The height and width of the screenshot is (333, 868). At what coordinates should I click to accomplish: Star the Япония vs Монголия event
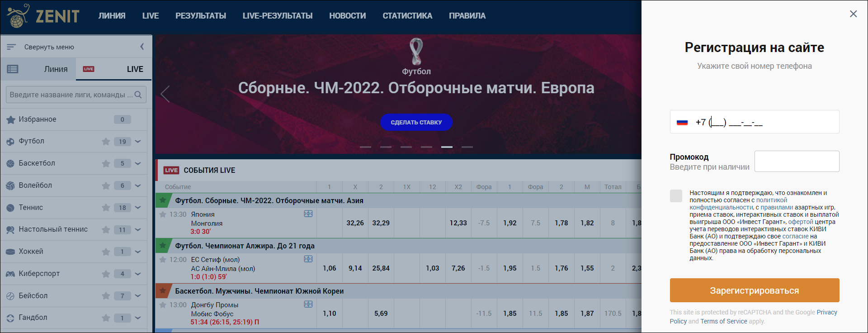point(163,214)
